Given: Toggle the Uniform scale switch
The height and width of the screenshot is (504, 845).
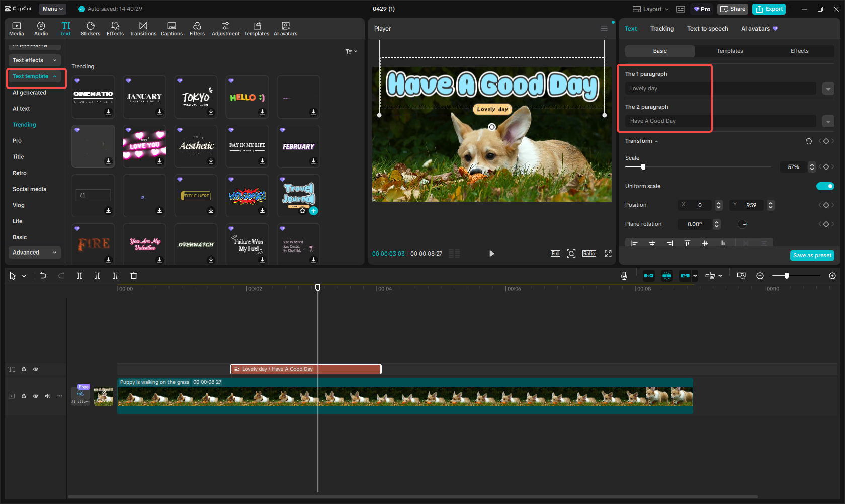Looking at the screenshot, I should (x=825, y=186).
